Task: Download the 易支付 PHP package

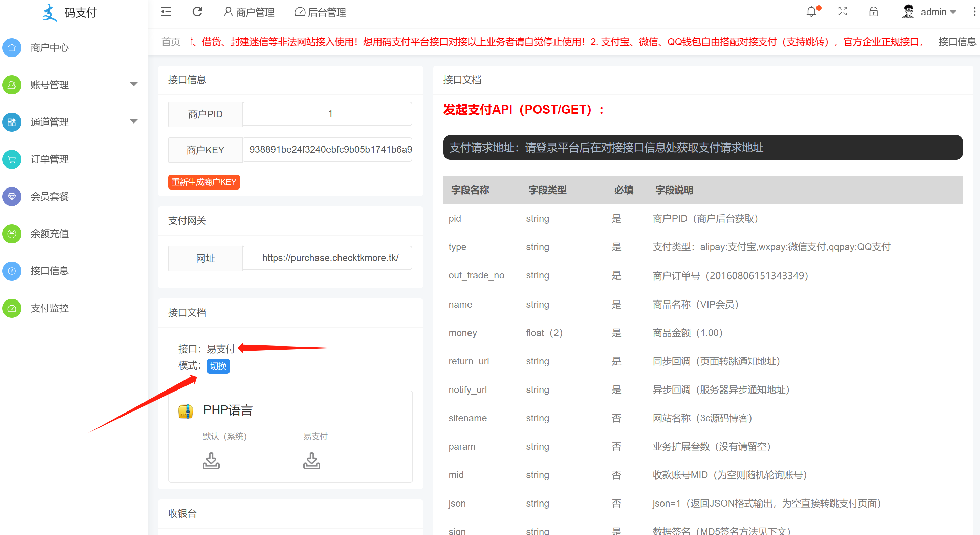Action: click(x=311, y=461)
